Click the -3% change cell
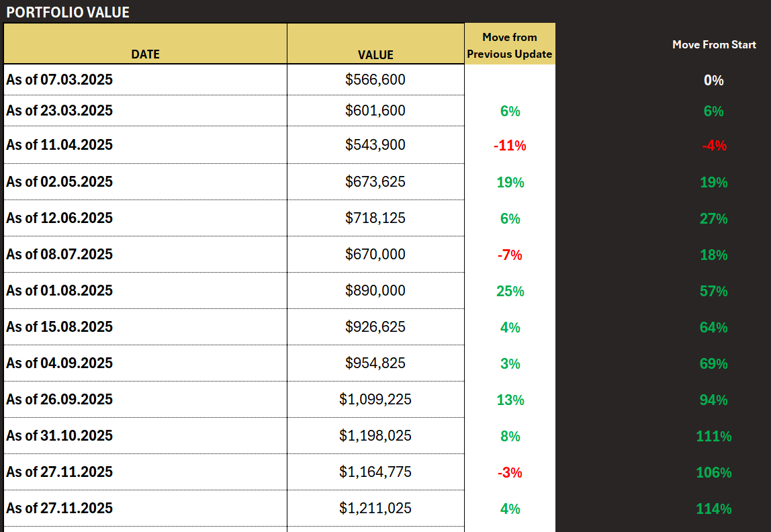The height and width of the screenshot is (532, 771). tap(509, 472)
